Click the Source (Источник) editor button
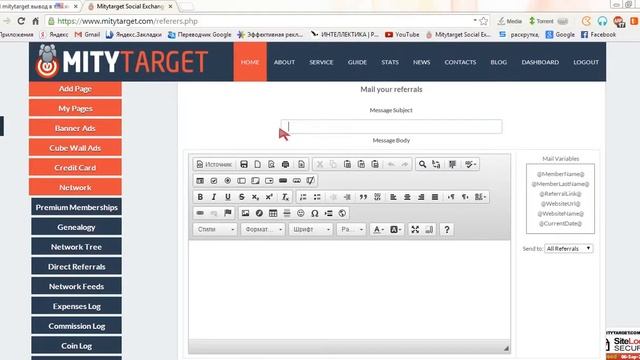Viewport: 640px width, 360px height. pyautogui.click(x=214, y=164)
